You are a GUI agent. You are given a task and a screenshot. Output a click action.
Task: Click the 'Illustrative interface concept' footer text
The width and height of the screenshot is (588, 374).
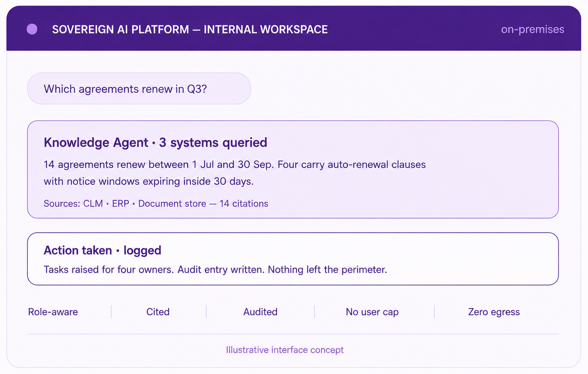click(x=285, y=350)
